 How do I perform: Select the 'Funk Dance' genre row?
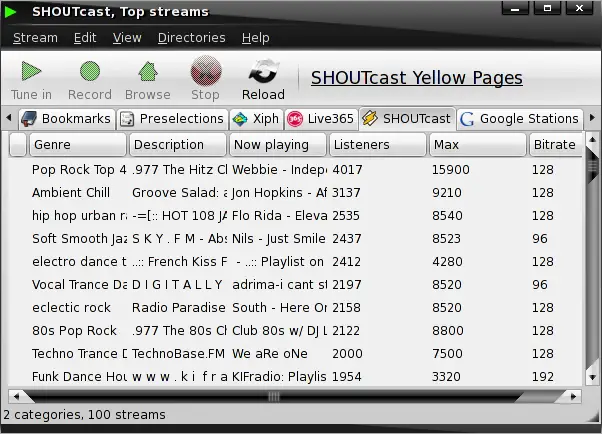tap(295, 376)
